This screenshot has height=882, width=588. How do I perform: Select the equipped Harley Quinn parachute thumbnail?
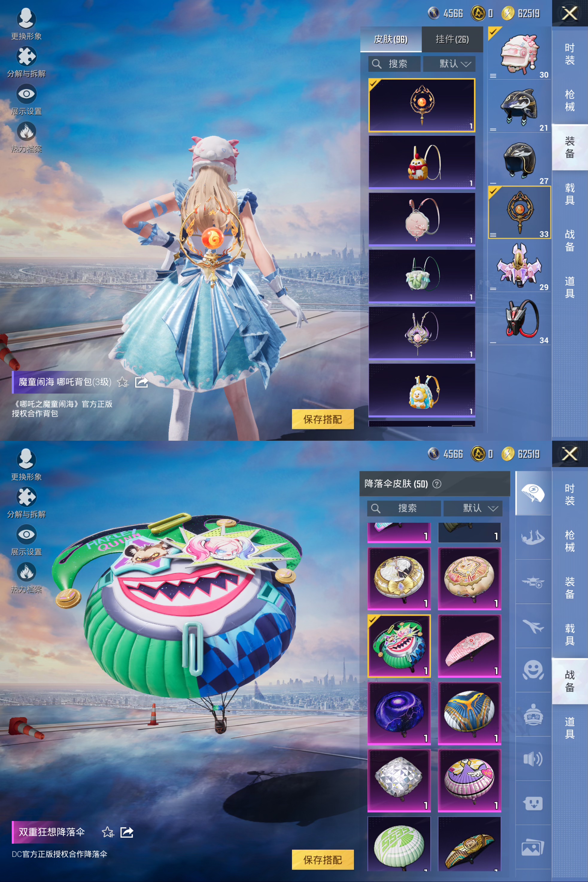pyautogui.click(x=399, y=646)
